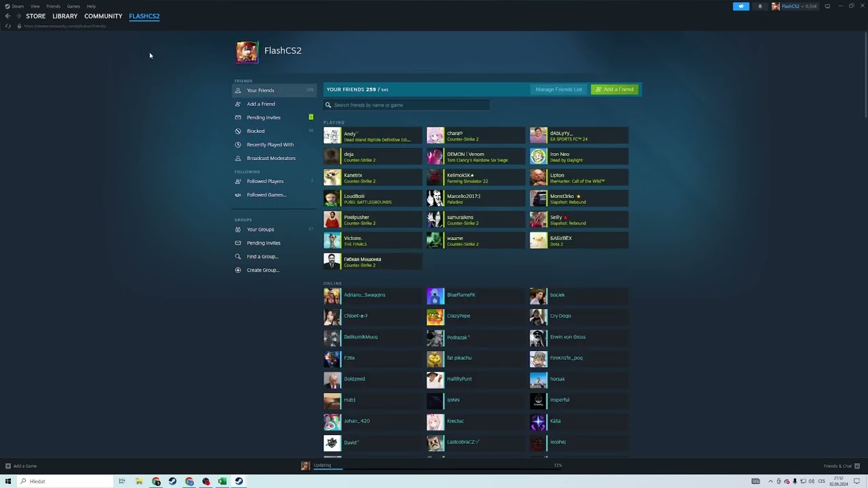The width and height of the screenshot is (868, 488).
Task: Open the Windows notification center icon
Action: (856, 481)
